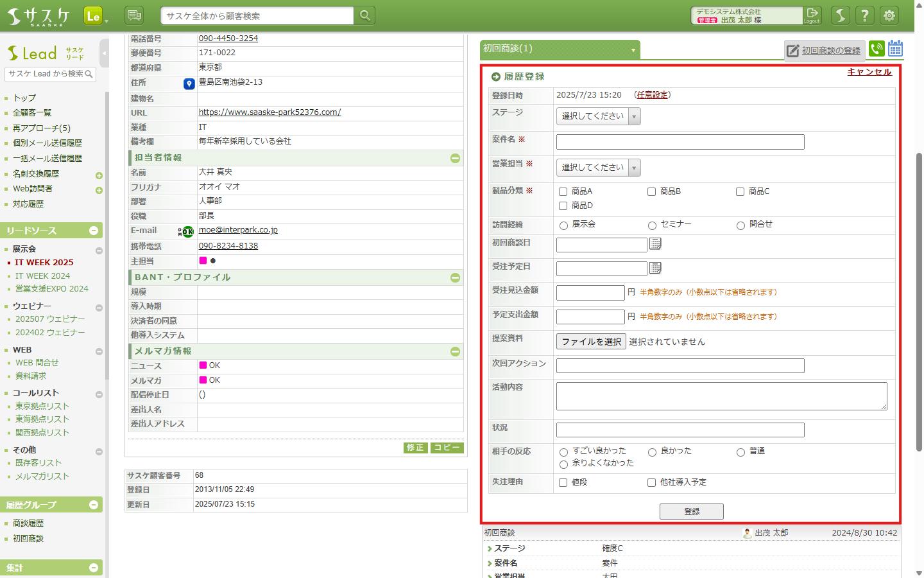Open 全顧客一覧 in the sidebar
The width and height of the screenshot is (924, 578).
tap(32, 112)
